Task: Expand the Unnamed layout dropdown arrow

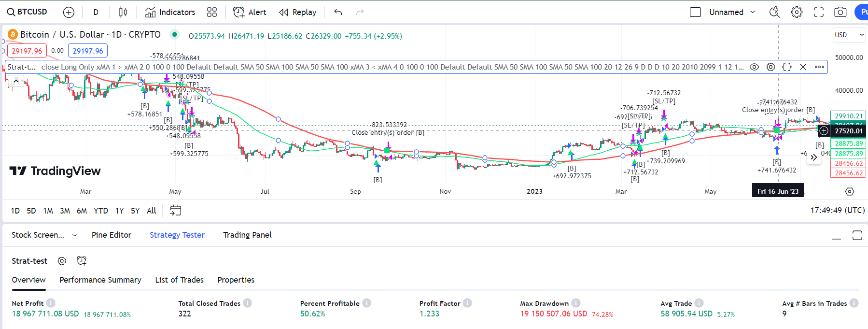Action: click(x=752, y=12)
